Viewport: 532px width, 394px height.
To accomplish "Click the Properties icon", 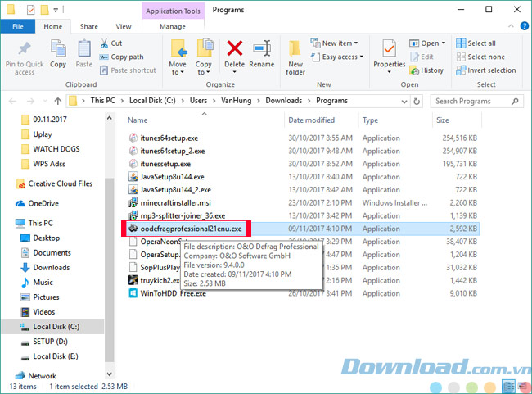I will [389, 48].
